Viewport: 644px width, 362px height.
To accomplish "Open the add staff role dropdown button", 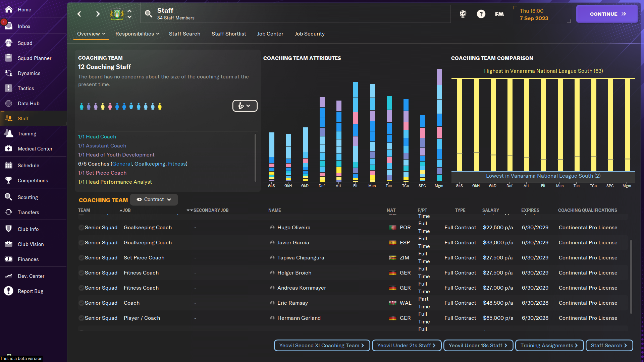I will coord(245,106).
